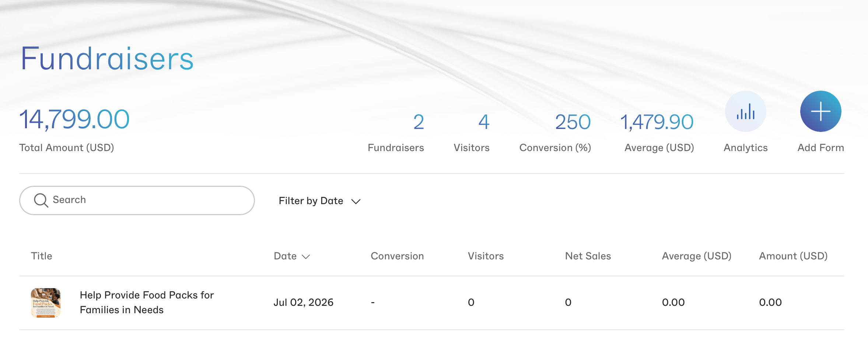Click the Date column sort chevron
The image size is (868, 339).
click(x=306, y=257)
